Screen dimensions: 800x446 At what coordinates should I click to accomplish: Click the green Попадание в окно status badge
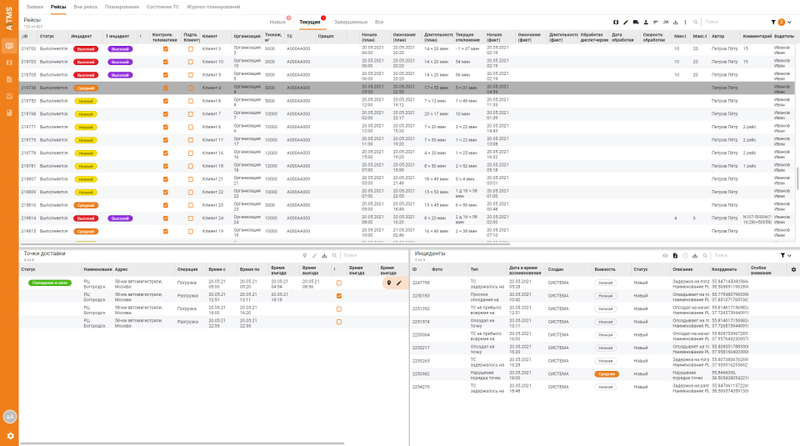49,283
